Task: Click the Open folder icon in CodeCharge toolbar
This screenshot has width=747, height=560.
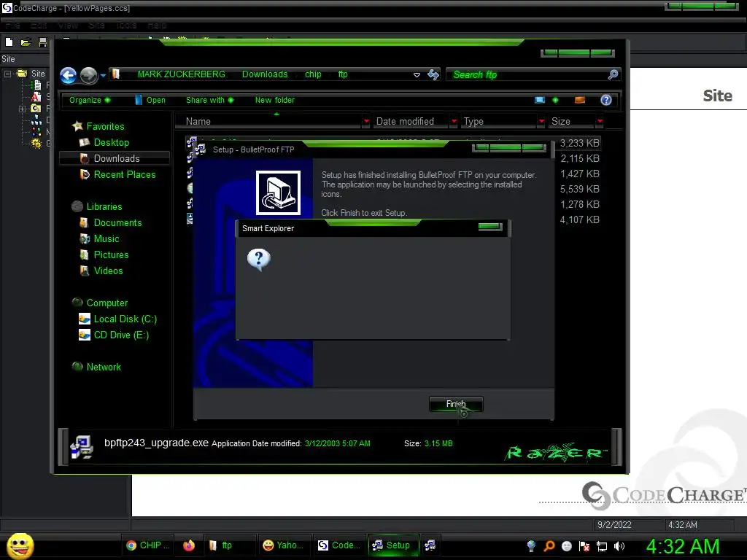Action: pos(26,42)
